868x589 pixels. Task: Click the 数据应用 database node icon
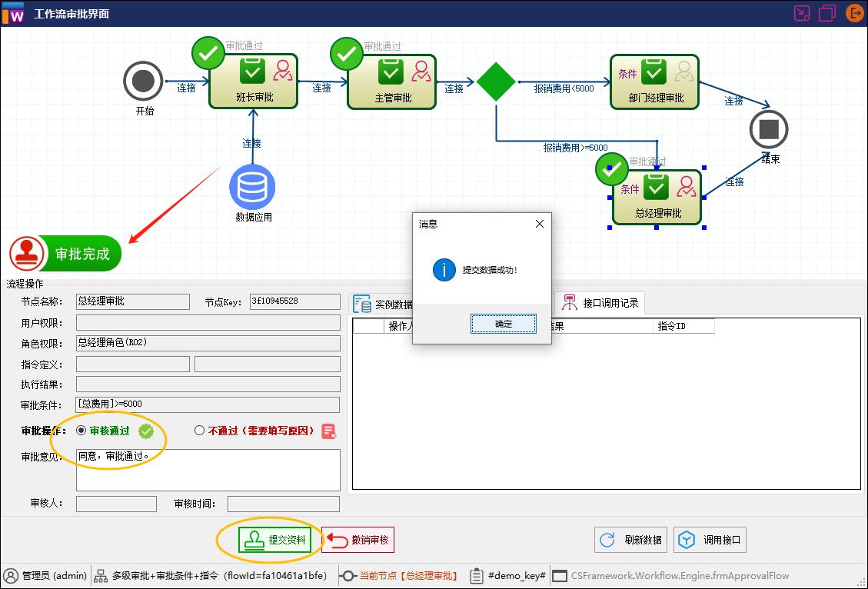252,187
